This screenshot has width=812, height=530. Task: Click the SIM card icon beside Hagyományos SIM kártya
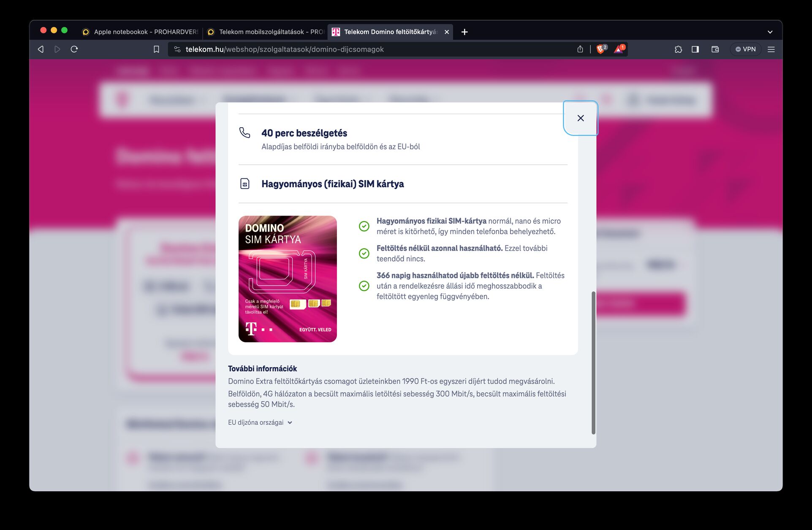click(245, 184)
